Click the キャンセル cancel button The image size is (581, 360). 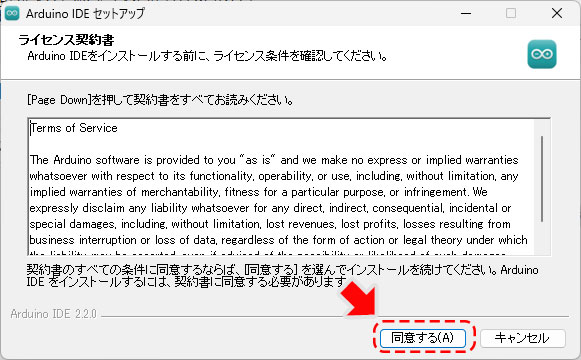[x=523, y=338]
